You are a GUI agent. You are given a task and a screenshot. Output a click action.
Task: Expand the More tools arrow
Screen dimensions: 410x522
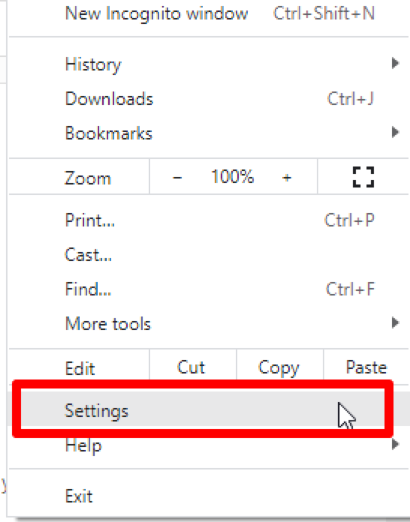coord(395,323)
